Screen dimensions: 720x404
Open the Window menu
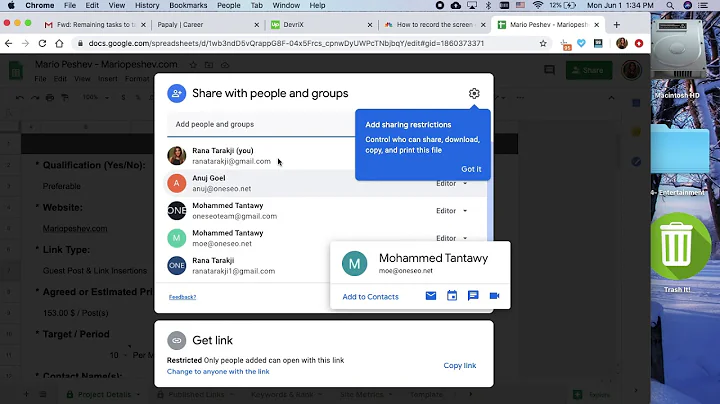286,6
